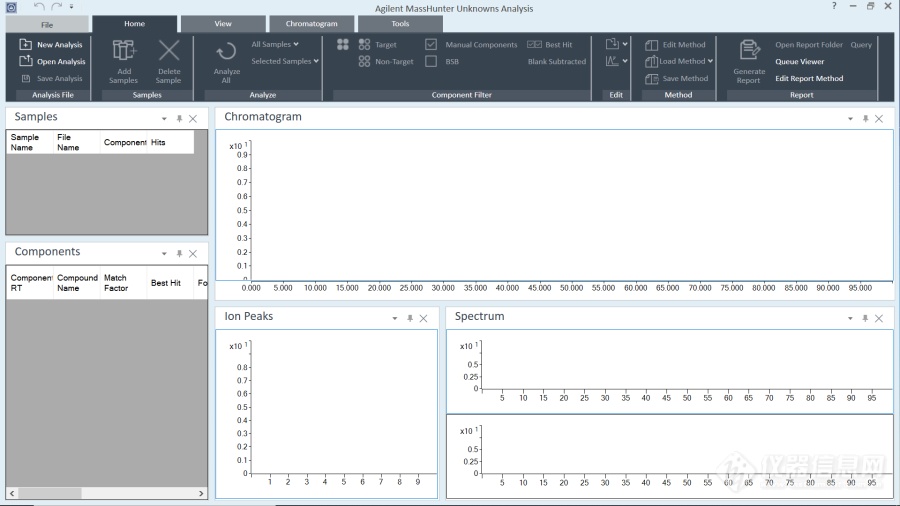This screenshot has width=900, height=506.
Task: Click the Components horizontal scrollbar thumb
Action: coord(49,493)
